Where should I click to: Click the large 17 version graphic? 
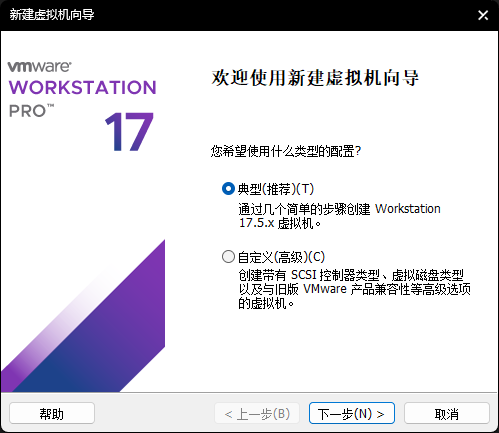point(129,132)
